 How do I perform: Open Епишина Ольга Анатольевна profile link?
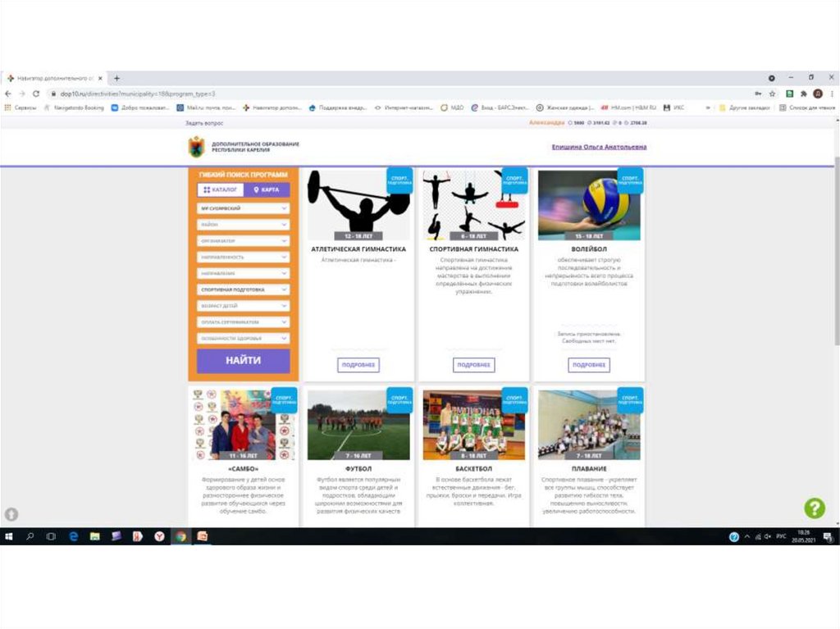pos(599,147)
